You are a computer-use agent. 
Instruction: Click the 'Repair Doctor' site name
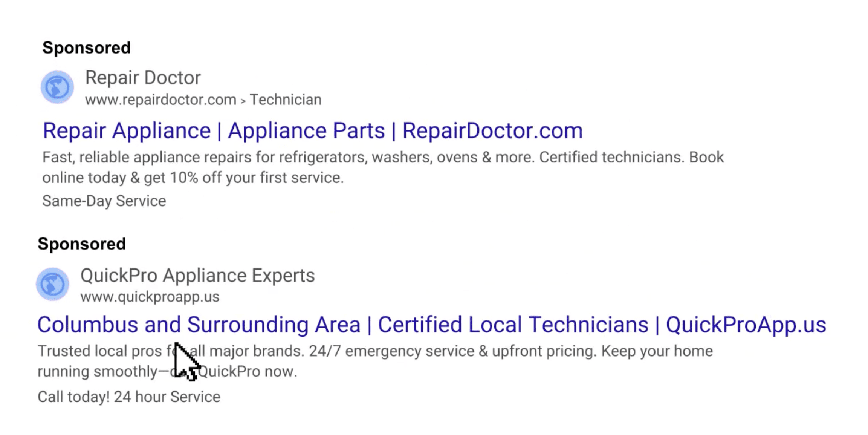[x=143, y=78]
